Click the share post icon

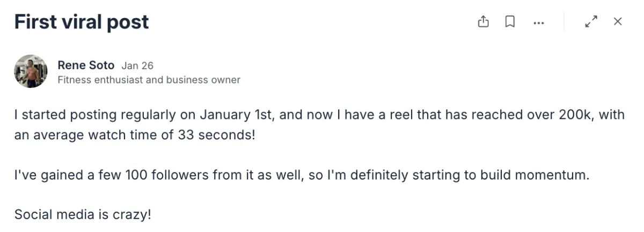[484, 21]
